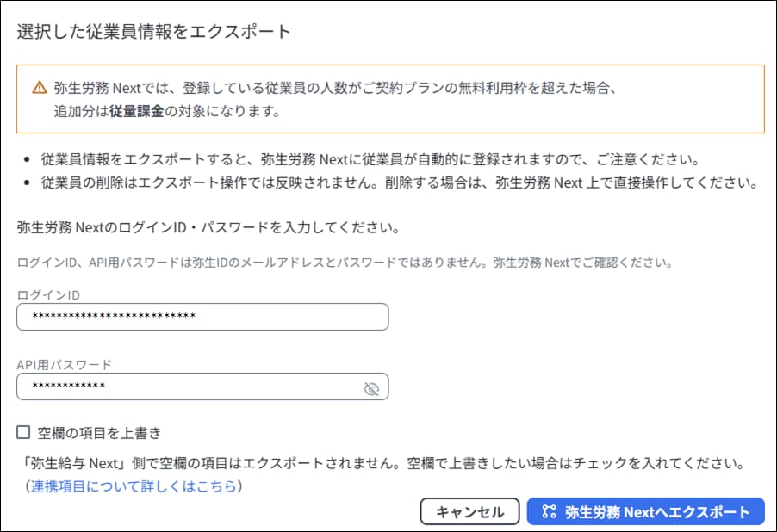
Task: Click the dialog title 選択した従業員情報をエクスポート
Action: [x=154, y=32]
